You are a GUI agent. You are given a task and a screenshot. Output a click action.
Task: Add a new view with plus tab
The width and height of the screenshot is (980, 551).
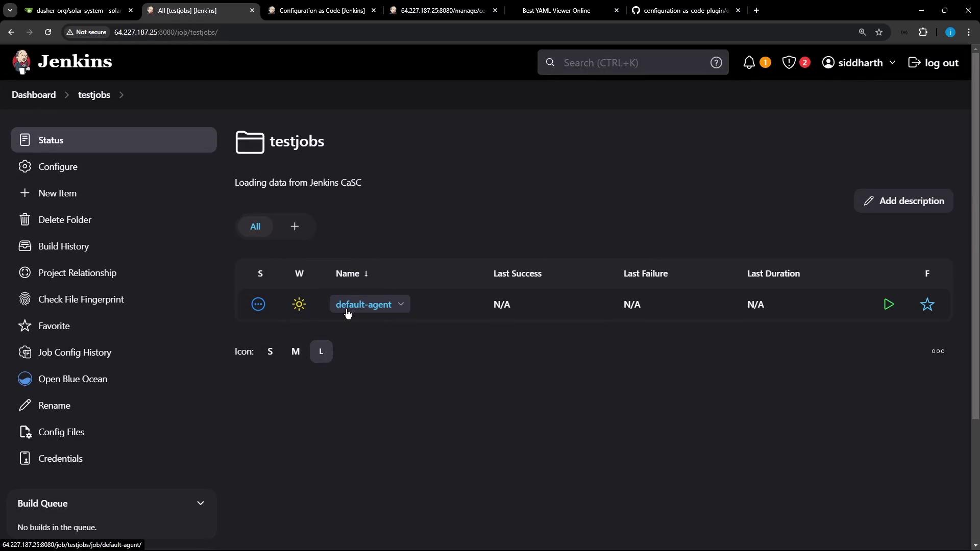click(295, 227)
